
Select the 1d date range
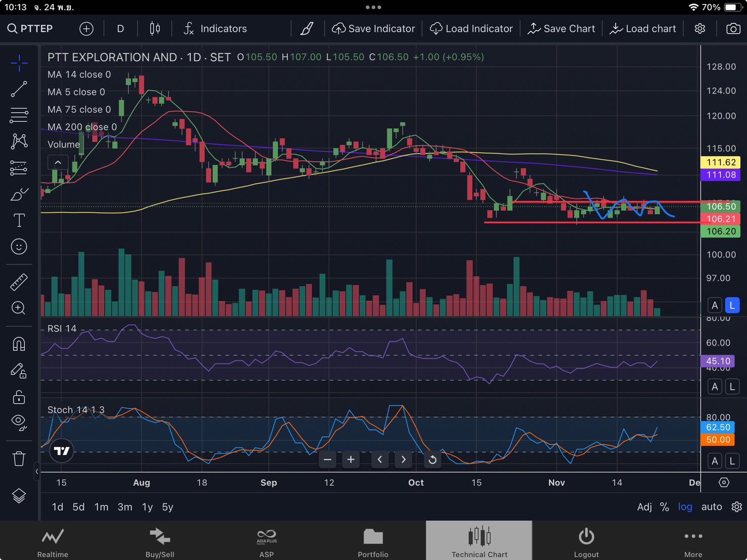click(x=58, y=507)
